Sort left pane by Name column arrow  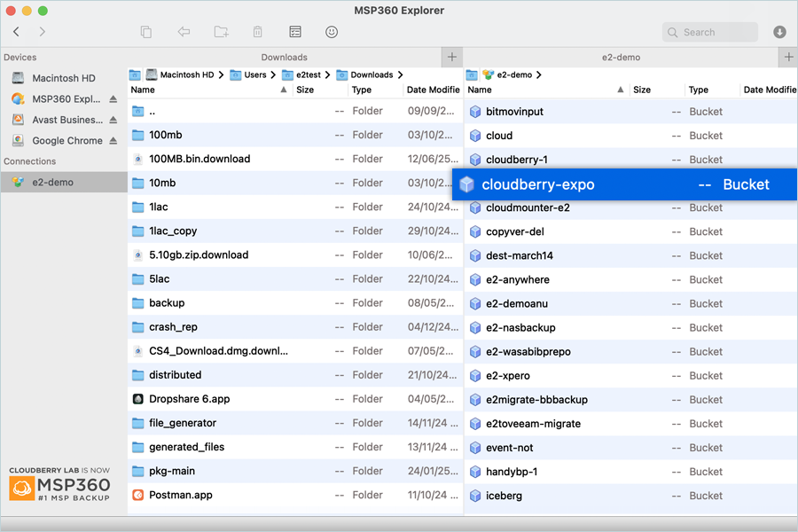point(284,90)
